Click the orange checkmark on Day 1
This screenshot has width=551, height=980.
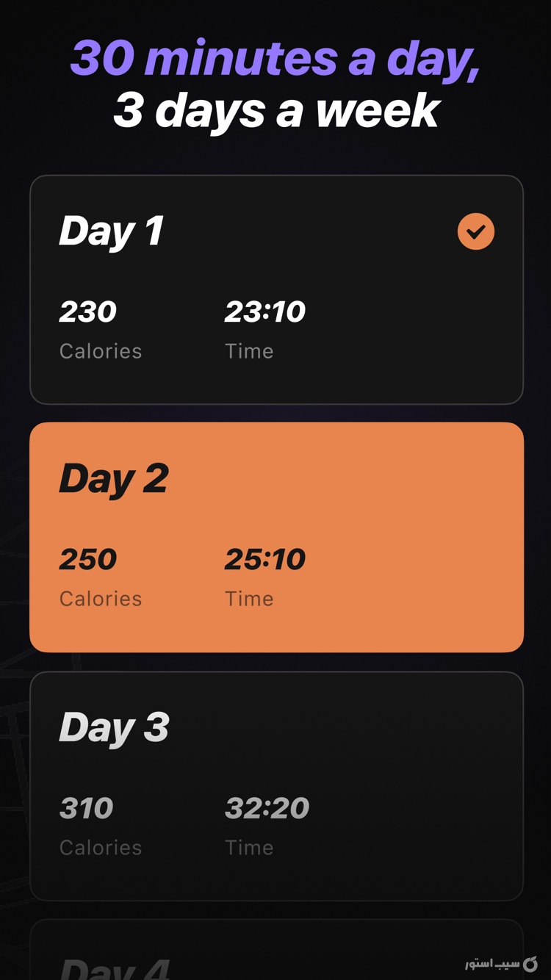[476, 231]
